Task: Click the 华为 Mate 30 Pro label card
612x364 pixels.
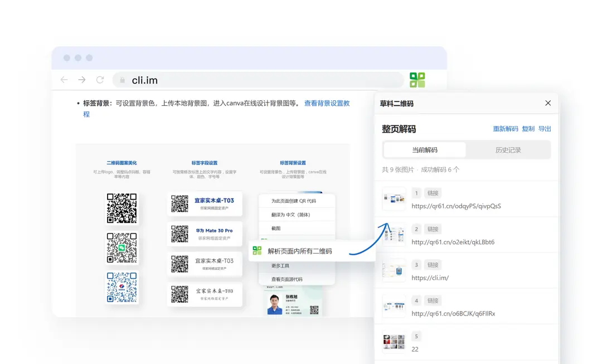Action: (x=205, y=234)
